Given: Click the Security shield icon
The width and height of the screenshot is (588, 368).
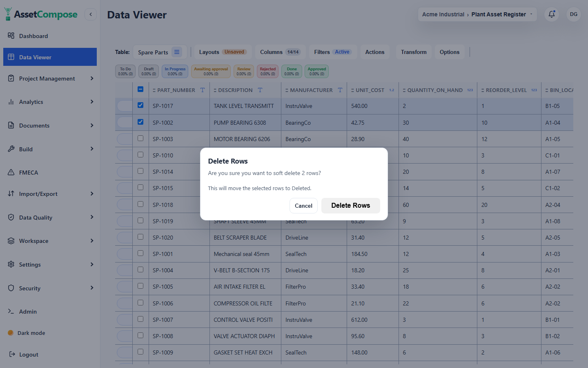Looking at the screenshot, I should (11, 288).
